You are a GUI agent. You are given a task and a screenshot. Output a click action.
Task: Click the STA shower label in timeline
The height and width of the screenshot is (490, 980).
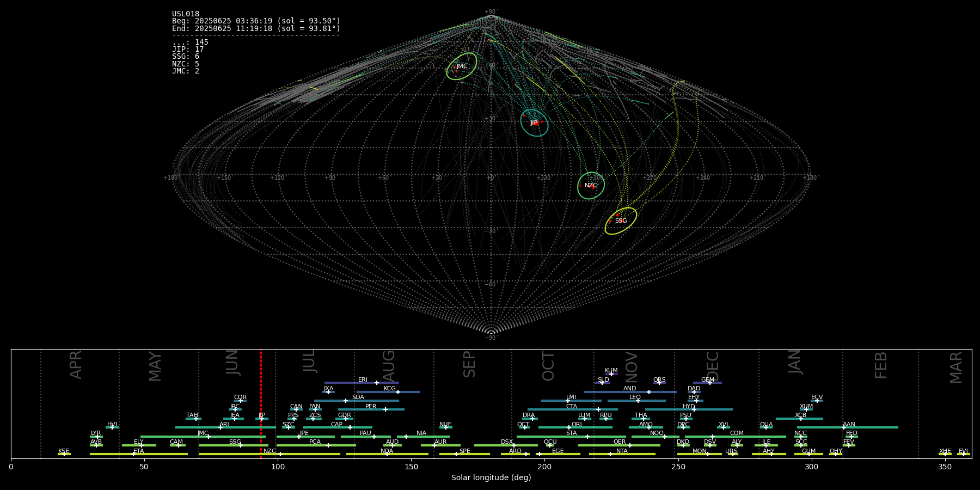[x=571, y=433]
